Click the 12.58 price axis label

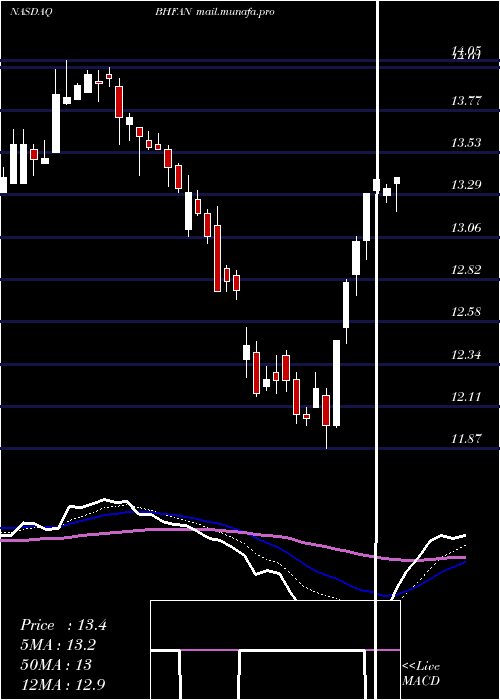pos(466,312)
